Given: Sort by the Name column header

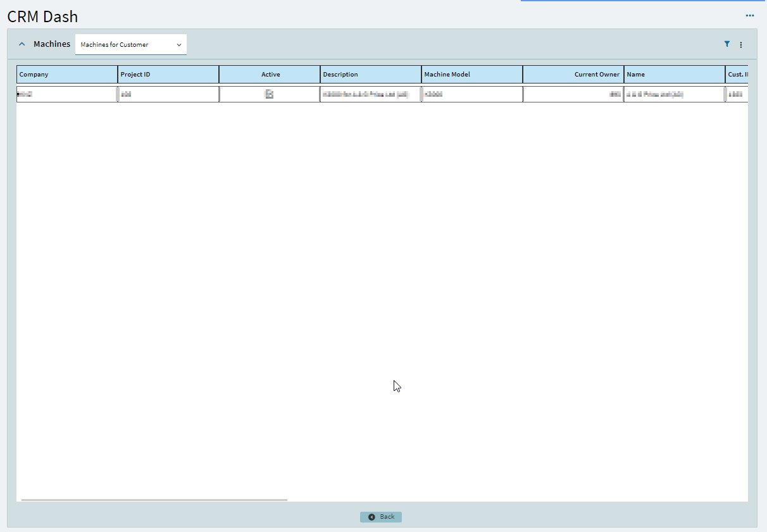Looking at the screenshot, I should (675, 75).
